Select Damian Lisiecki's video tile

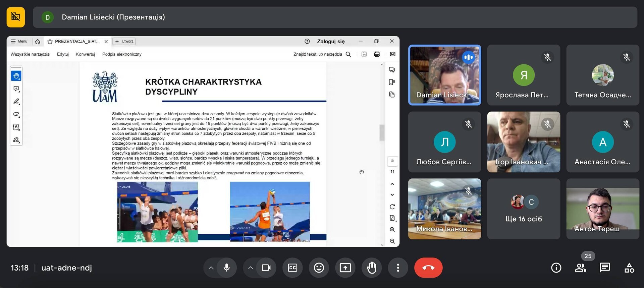coord(444,75)
